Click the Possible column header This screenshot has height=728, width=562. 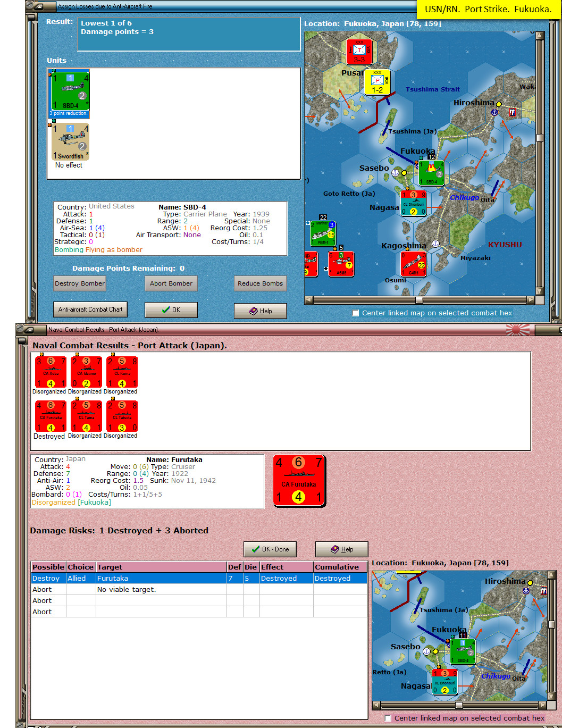tap(48, 567)
